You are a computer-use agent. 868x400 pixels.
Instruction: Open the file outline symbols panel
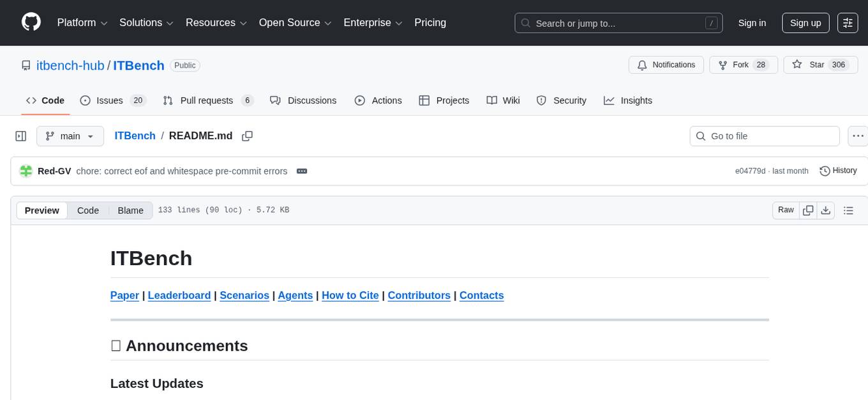848,210
